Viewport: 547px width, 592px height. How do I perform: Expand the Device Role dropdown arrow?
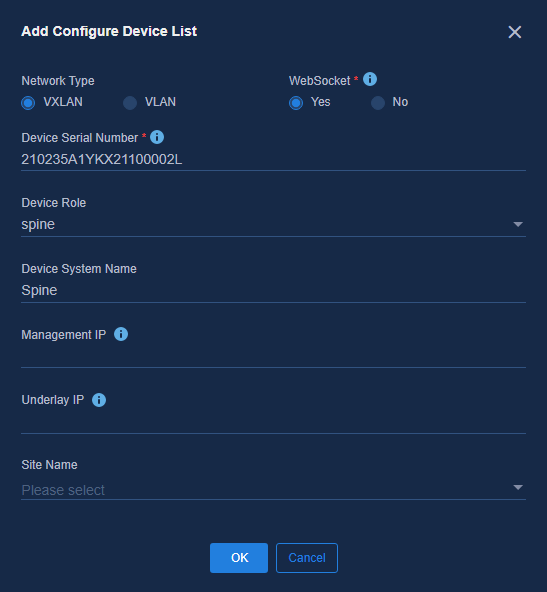pos(518,225)
